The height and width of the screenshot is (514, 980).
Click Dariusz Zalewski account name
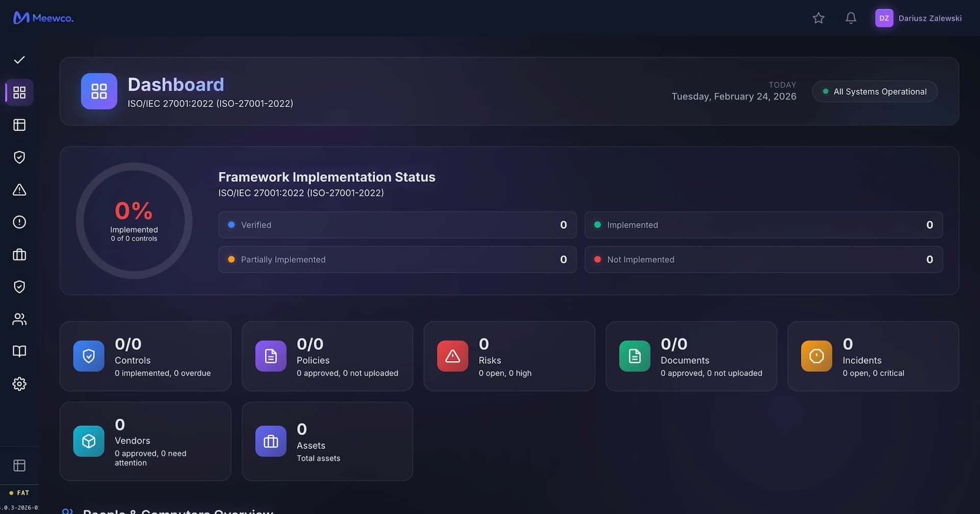[930, 18]
